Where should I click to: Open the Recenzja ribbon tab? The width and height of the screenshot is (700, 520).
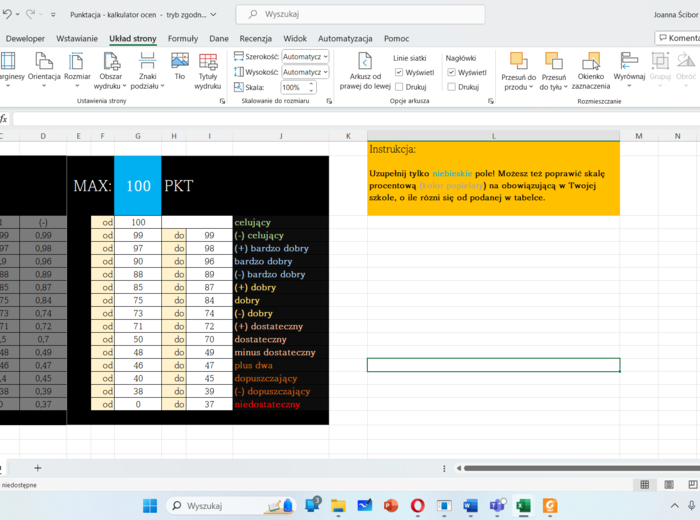[256, 38]
